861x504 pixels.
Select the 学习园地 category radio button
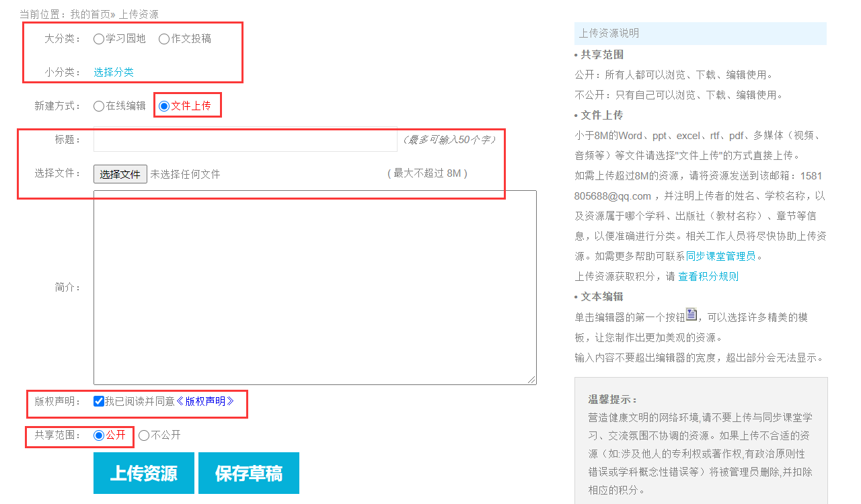pyautogui.click(x=99, y=39)
